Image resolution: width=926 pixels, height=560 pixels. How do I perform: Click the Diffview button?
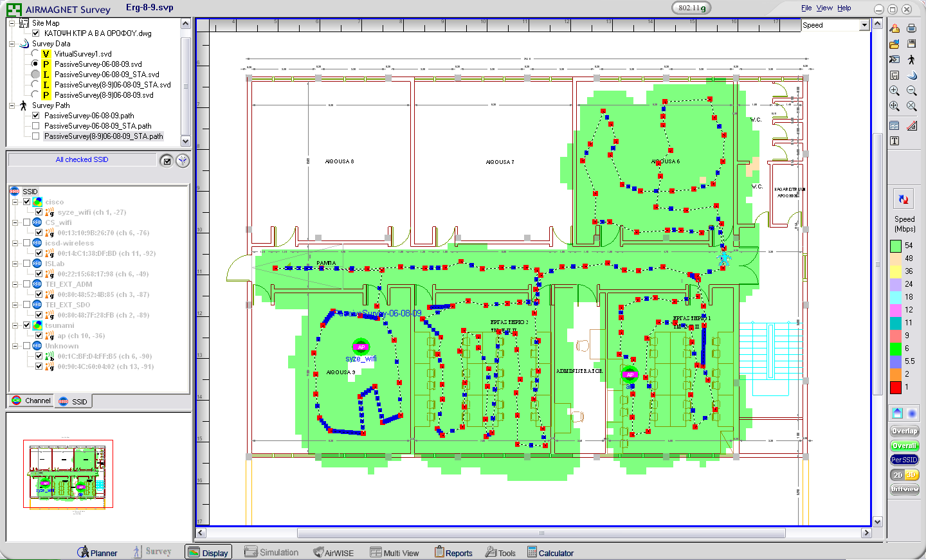[904, 489]
